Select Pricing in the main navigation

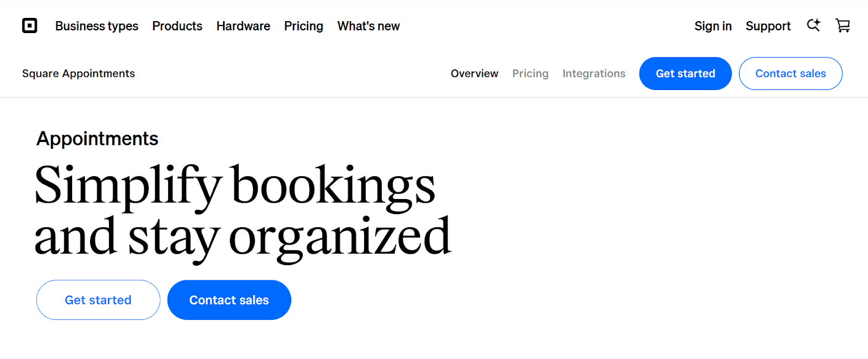click(x=303, y=26)
